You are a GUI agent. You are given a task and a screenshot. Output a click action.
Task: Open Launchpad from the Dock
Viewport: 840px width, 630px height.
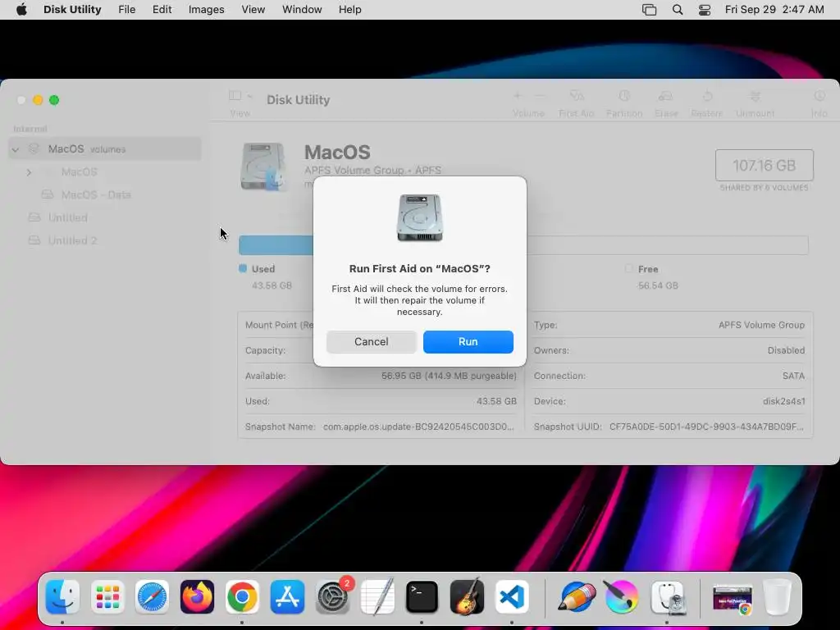(107, 597)
